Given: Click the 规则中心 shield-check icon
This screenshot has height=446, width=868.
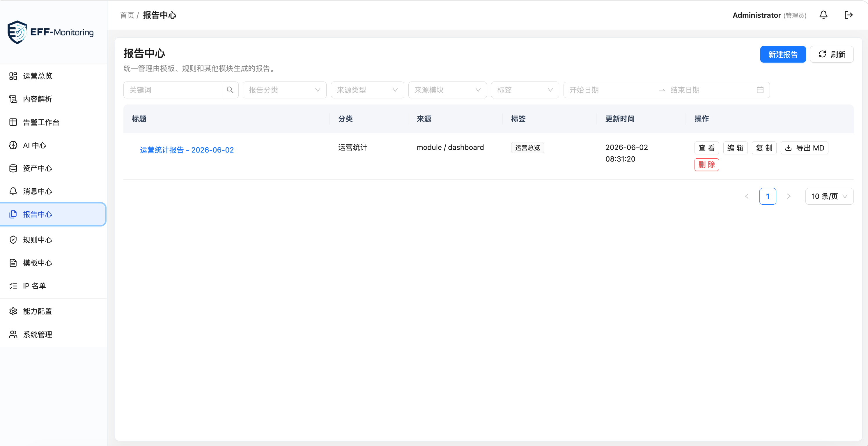Looking at the screenshot, I should click(x=13, y=240).
